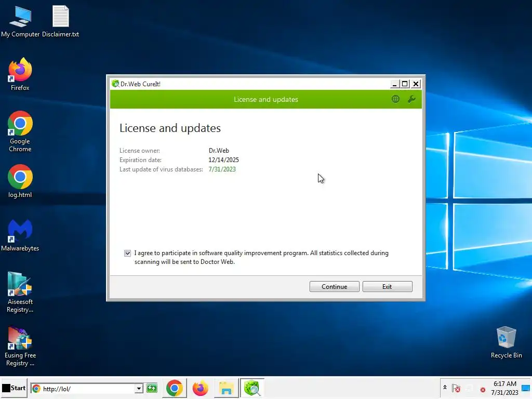Click the Dr.Web CureIt! taskbar button
The height and width of the screenshot is (399, 532).
252,388
